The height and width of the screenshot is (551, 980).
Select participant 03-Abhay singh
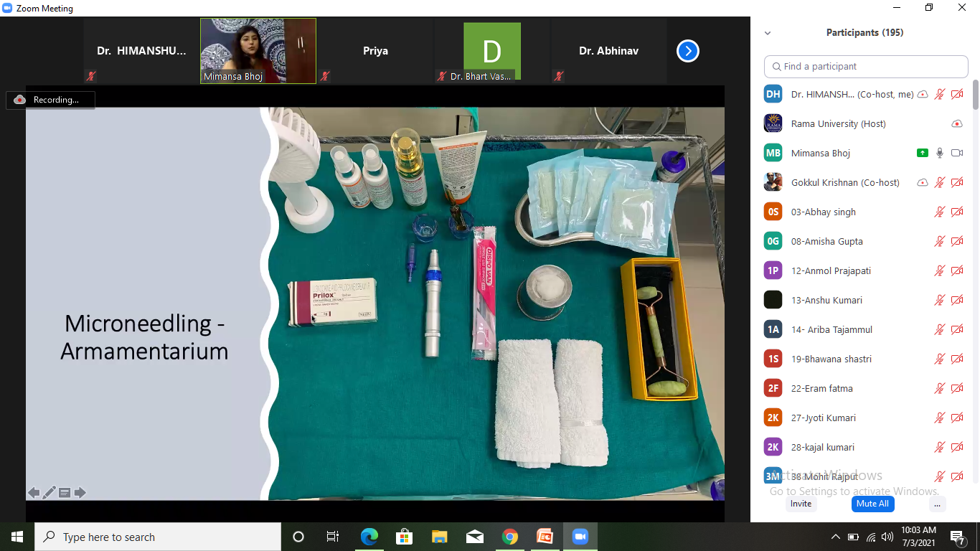(x=864, y=212)
